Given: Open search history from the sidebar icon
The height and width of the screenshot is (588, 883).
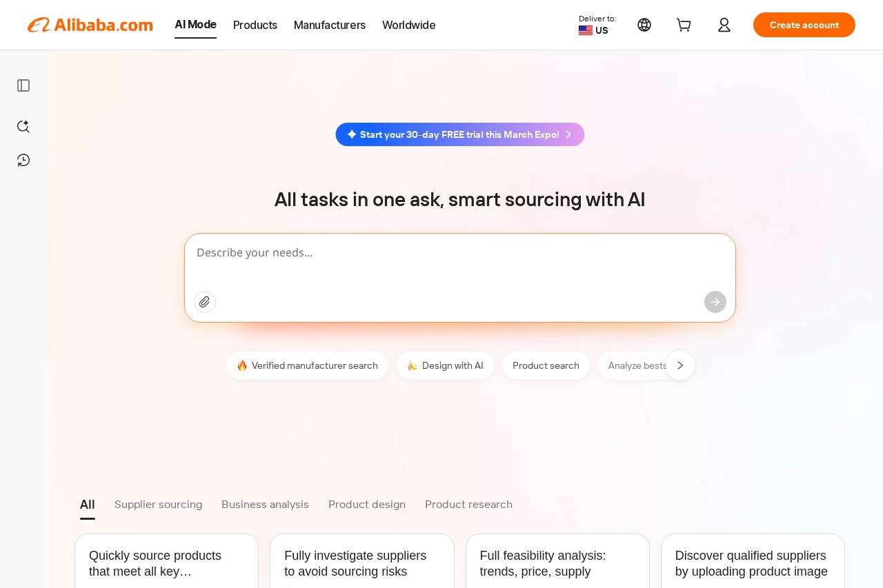Looking at the screenshot, I should click(23, 160).
